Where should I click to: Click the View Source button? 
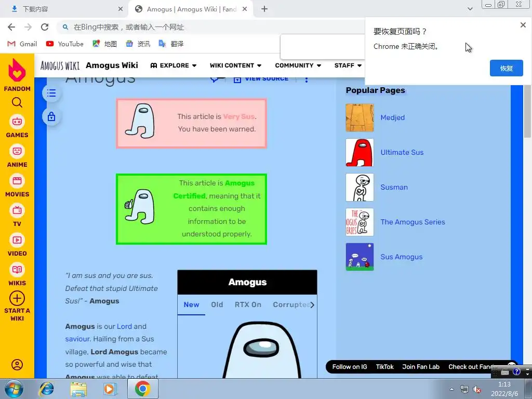tap(261, 79)
